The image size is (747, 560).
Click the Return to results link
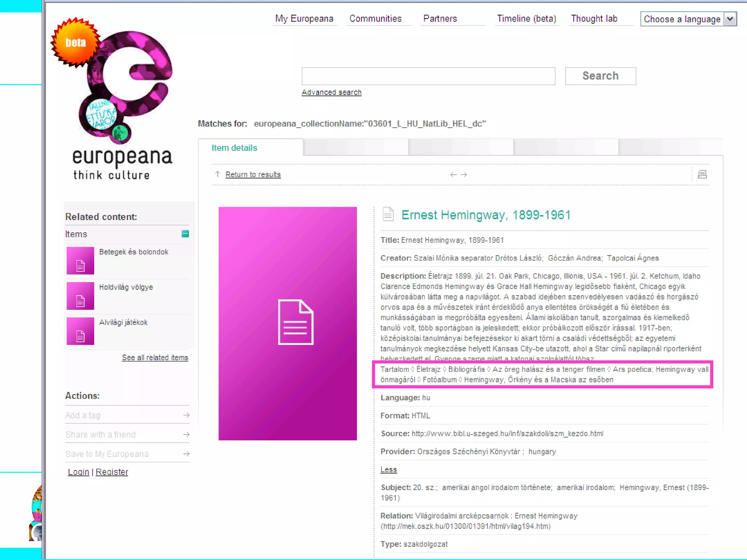click(x=253, y=175)
